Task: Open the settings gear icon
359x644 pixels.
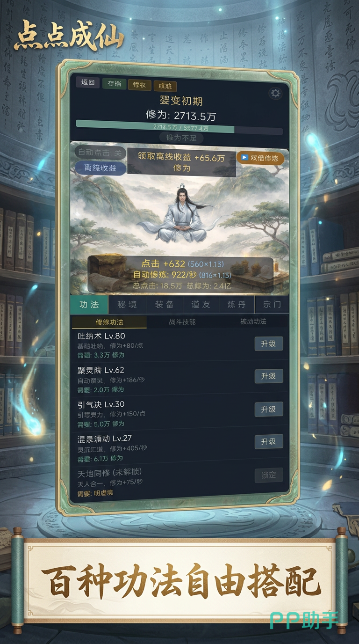Action: pyautogui.click(x=275, y=93)
